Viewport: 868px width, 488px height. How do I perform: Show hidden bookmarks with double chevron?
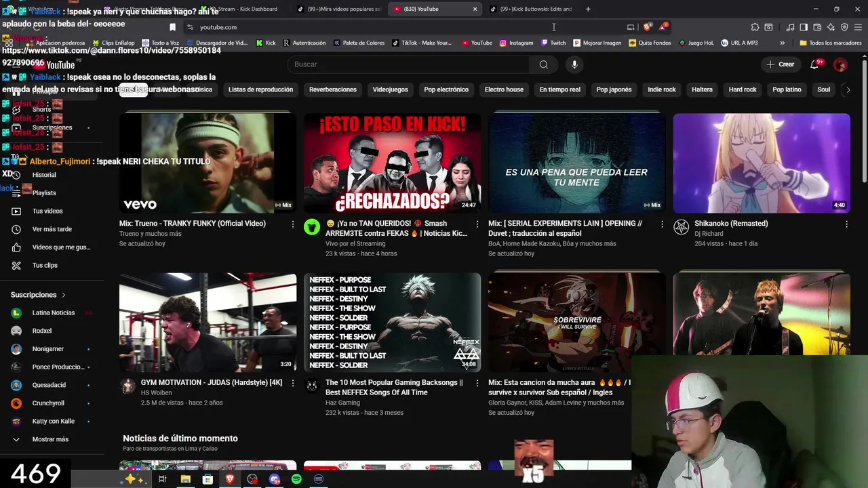[x=783, y=43]
